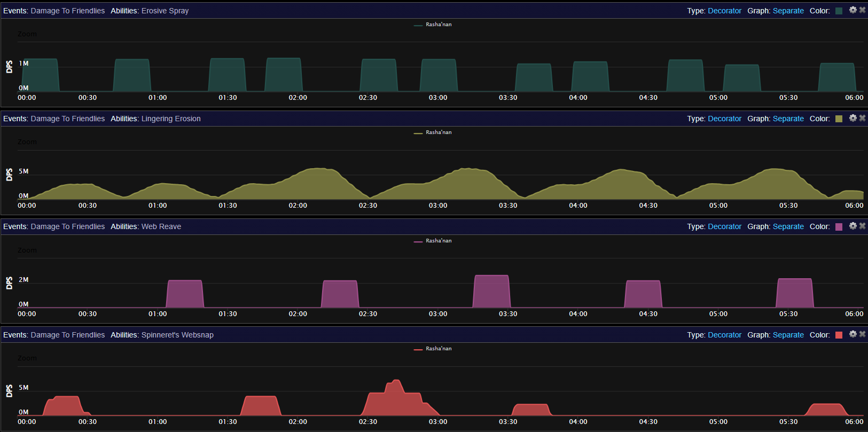This screenshot has height=432, width=868.
Task: Pick the magenta color swatch for Web Reave
Action: 839,227
